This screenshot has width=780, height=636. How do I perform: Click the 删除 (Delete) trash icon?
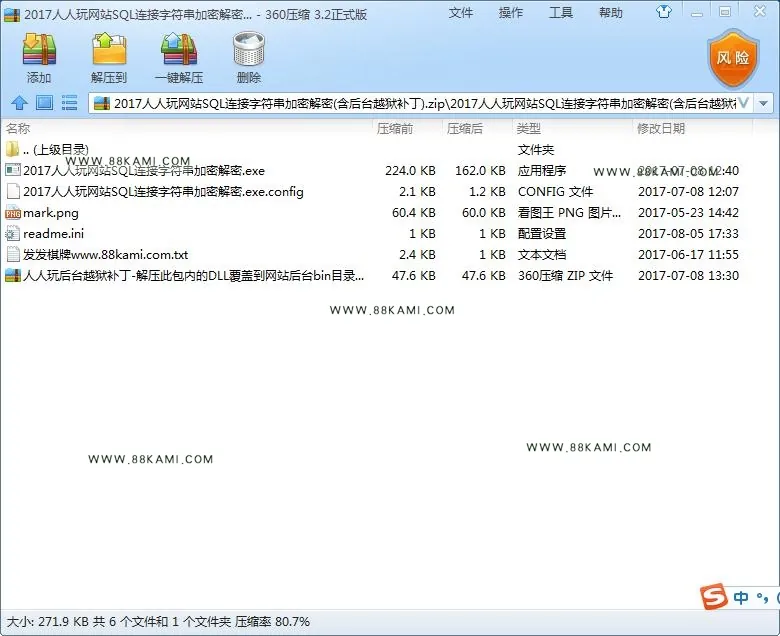coord(249,50)
